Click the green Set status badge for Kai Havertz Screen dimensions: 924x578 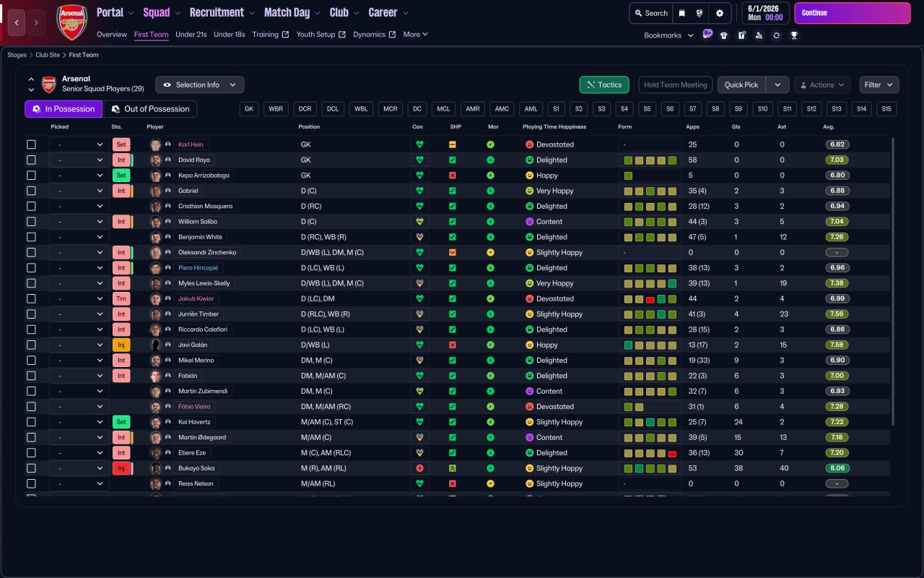121,422
